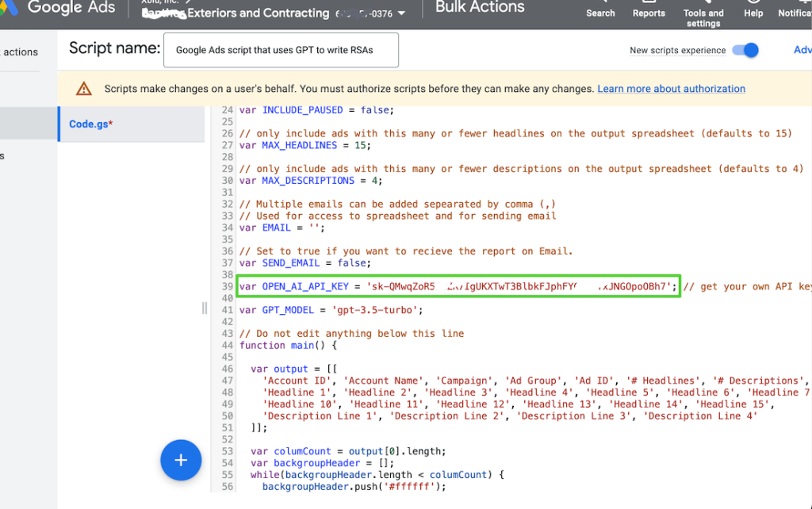
Task: Click the blue add file plus button
Action: pos(181,461)
